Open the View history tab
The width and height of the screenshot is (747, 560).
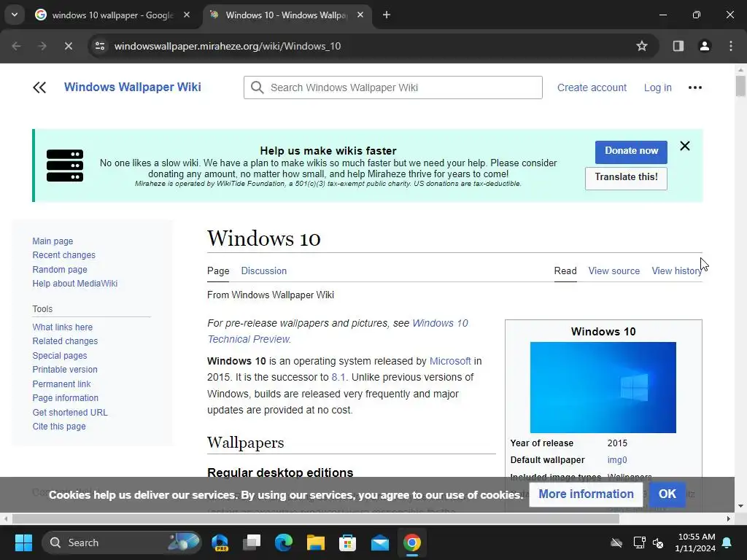click(676, 271)
